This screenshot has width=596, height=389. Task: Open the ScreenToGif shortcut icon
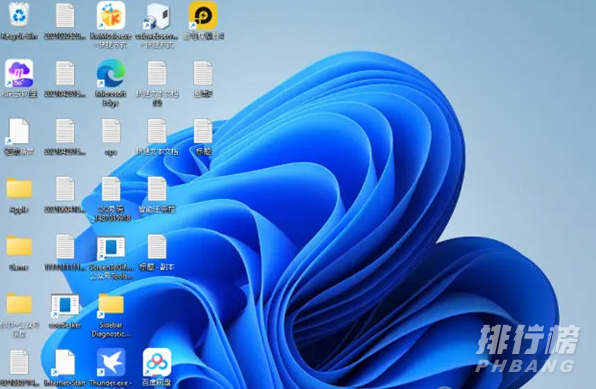click(111, 248)
